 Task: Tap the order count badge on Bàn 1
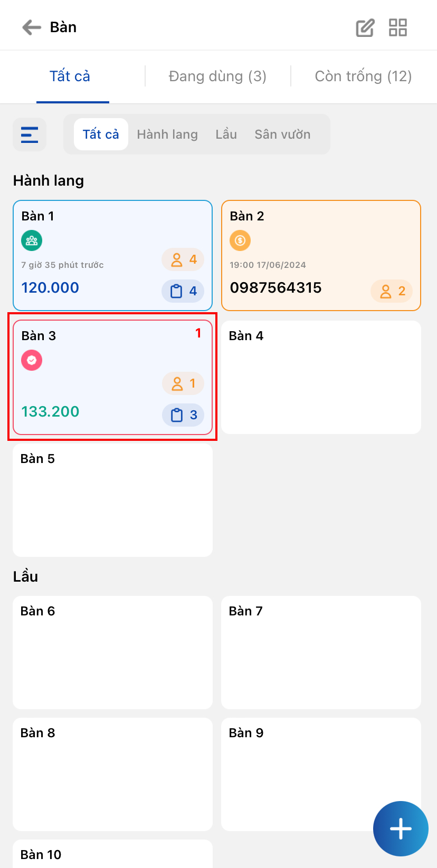183,291
